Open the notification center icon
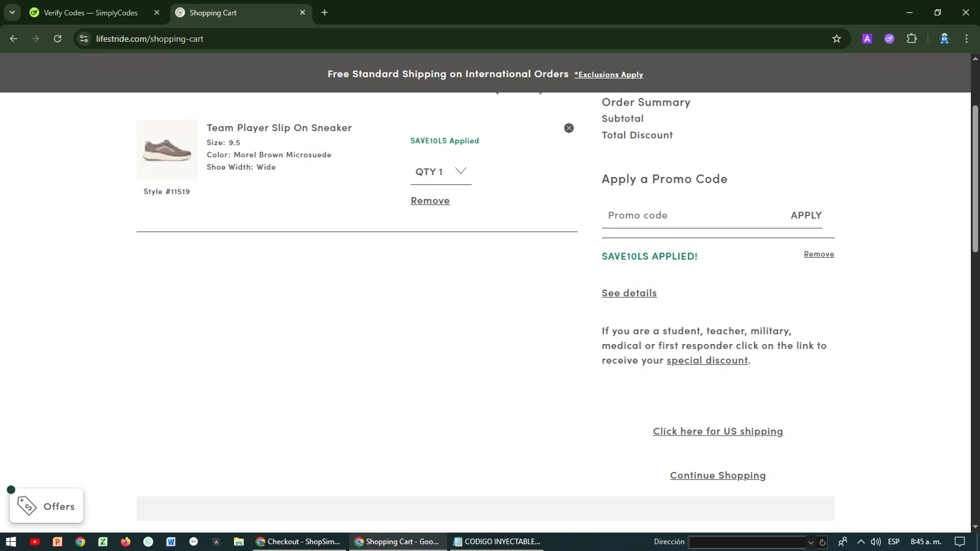 pos(960,542)
